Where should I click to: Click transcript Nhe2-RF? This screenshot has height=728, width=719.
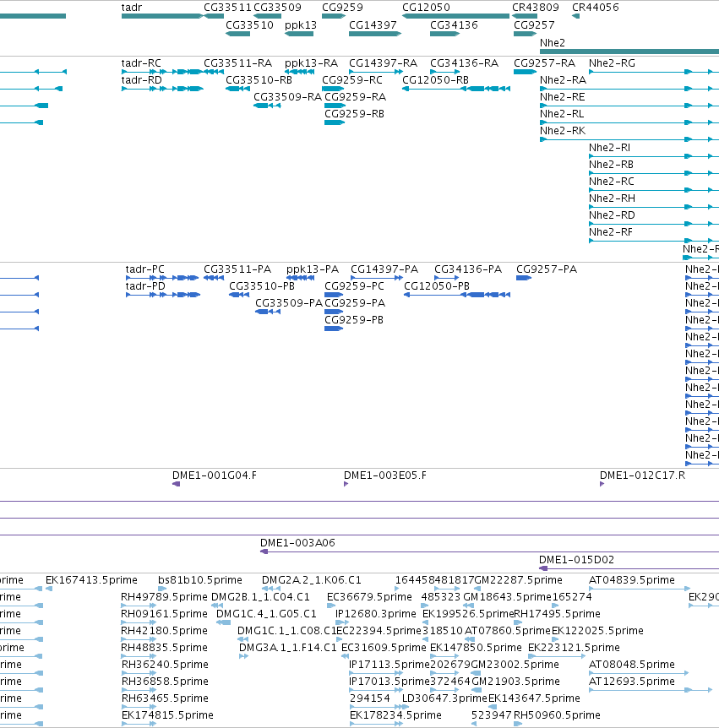tap(611, 231)
